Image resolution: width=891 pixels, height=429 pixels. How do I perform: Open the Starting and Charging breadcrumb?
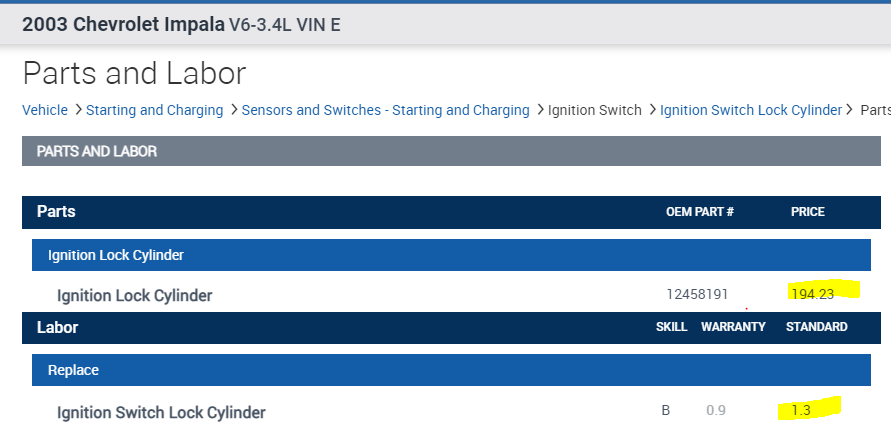click(154, 110)
